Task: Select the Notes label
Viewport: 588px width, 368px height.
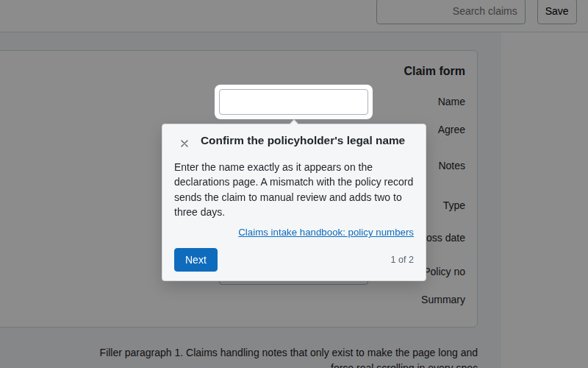Action: point(452,166)
